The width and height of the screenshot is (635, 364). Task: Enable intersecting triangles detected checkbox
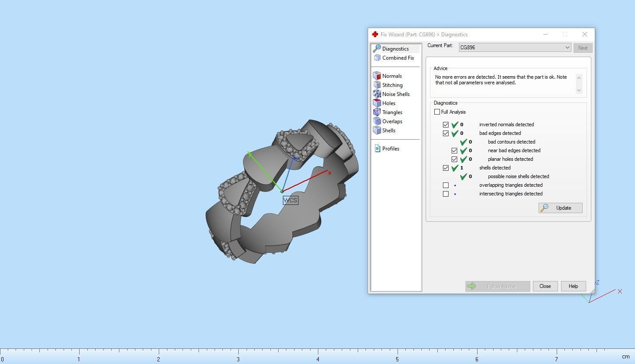[446, 194]
